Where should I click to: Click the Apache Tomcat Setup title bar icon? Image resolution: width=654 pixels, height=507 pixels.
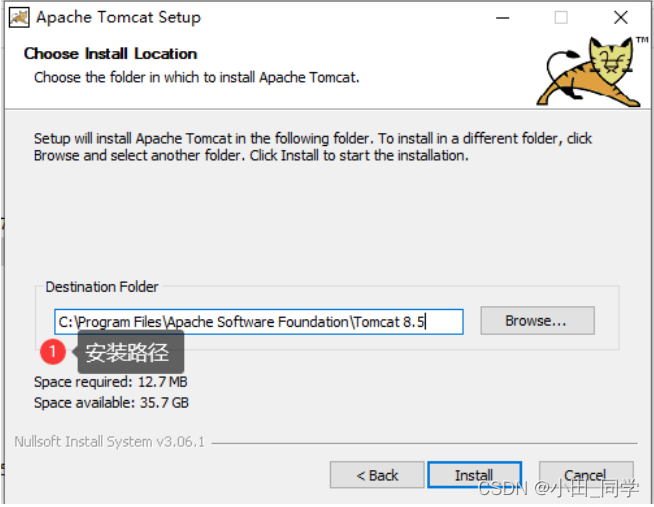19,18
